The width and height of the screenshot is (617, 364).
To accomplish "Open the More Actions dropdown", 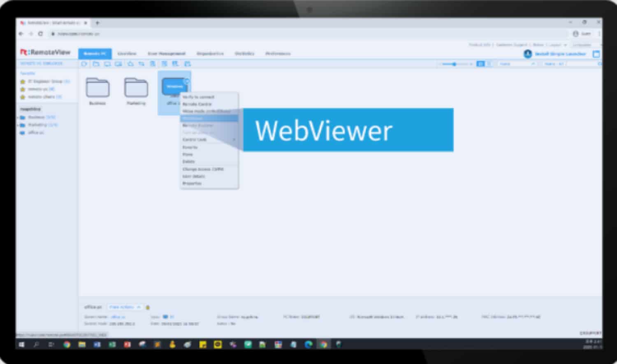I will coord(125,307).
